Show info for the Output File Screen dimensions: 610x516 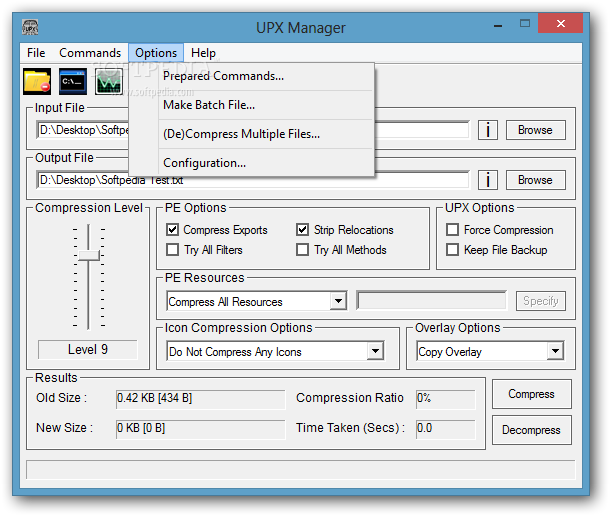tap(487, 180)
